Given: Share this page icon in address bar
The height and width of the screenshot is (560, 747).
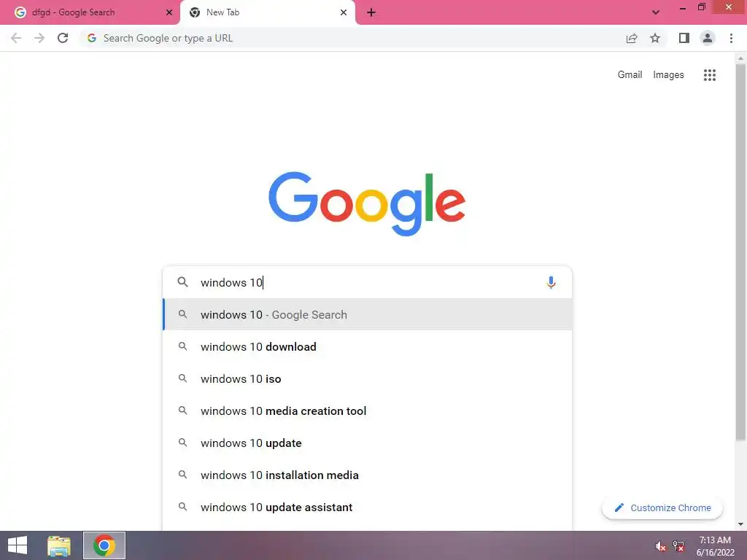Looking at the screenshot, I should click(632, 38).
